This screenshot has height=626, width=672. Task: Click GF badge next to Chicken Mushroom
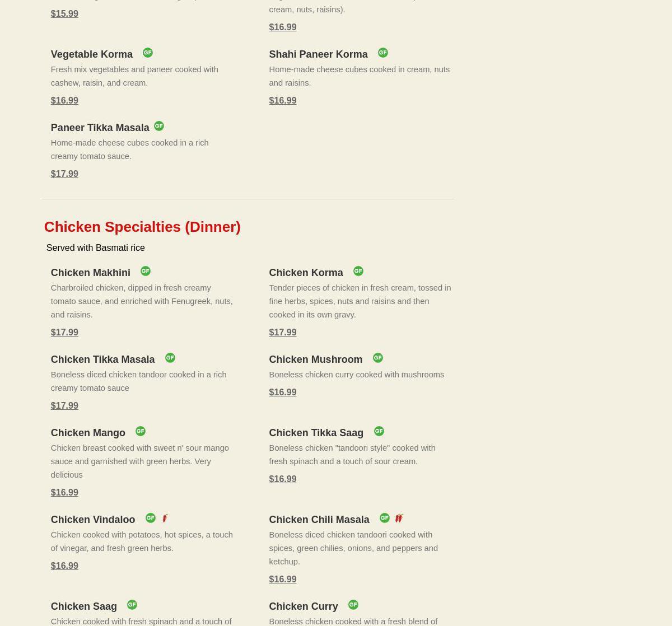(x=377, y=358)
